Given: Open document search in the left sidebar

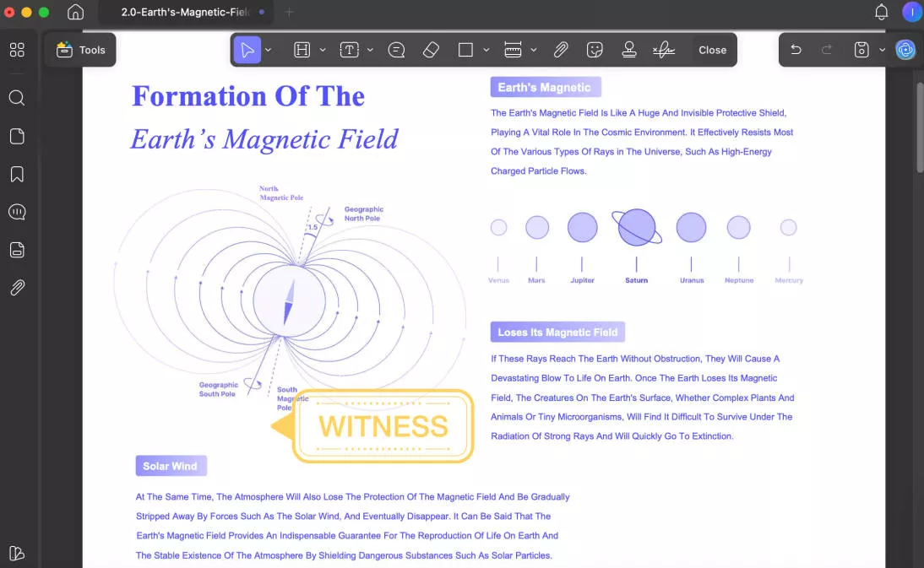Looking at the screenshot, I should (x=17, y=98).
